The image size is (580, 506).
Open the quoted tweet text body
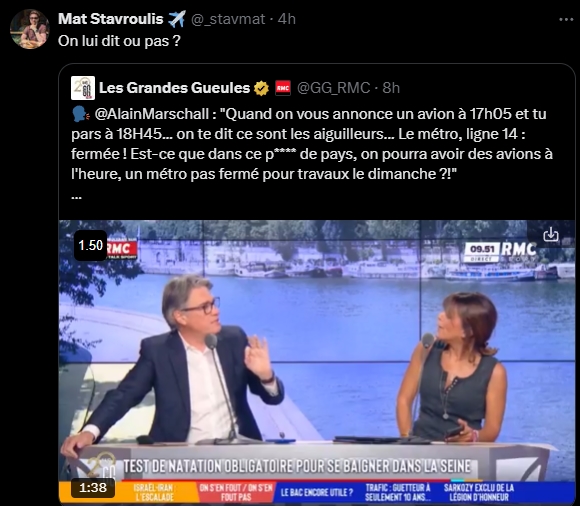pos(312,144)
